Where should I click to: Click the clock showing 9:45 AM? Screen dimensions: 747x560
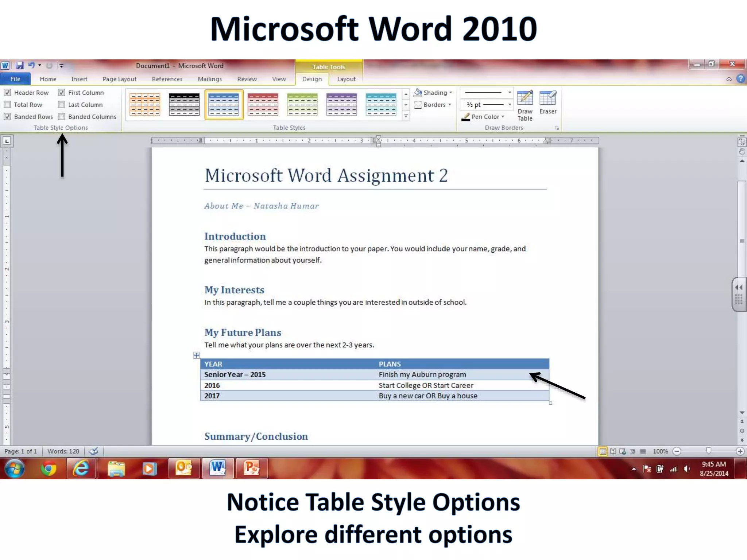pyautogui.click(x=714, y=464)
